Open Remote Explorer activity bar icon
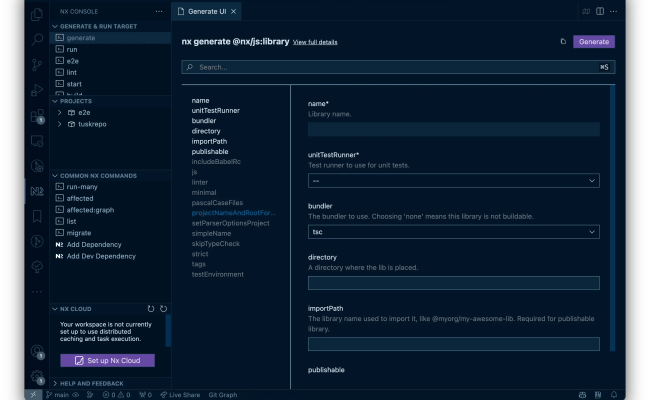Viewport: 650px width, 400px height. (x=37, y=141)
